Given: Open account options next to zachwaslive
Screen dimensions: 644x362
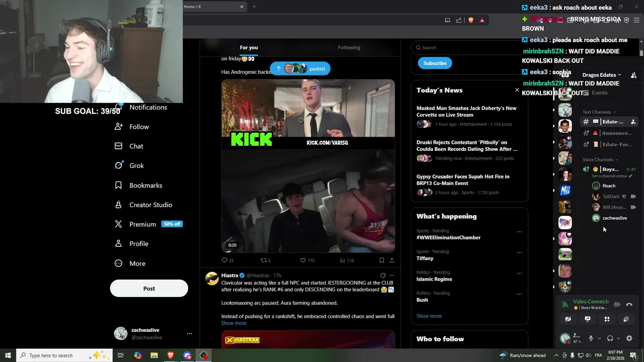Looking at the screenshot, I should tap(189, 333).
